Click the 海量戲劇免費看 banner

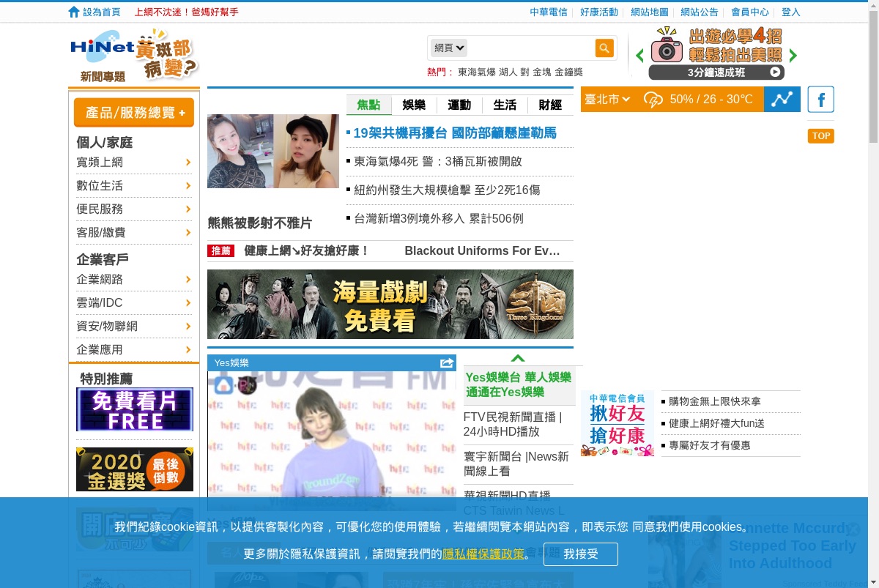tap(390, 304)
